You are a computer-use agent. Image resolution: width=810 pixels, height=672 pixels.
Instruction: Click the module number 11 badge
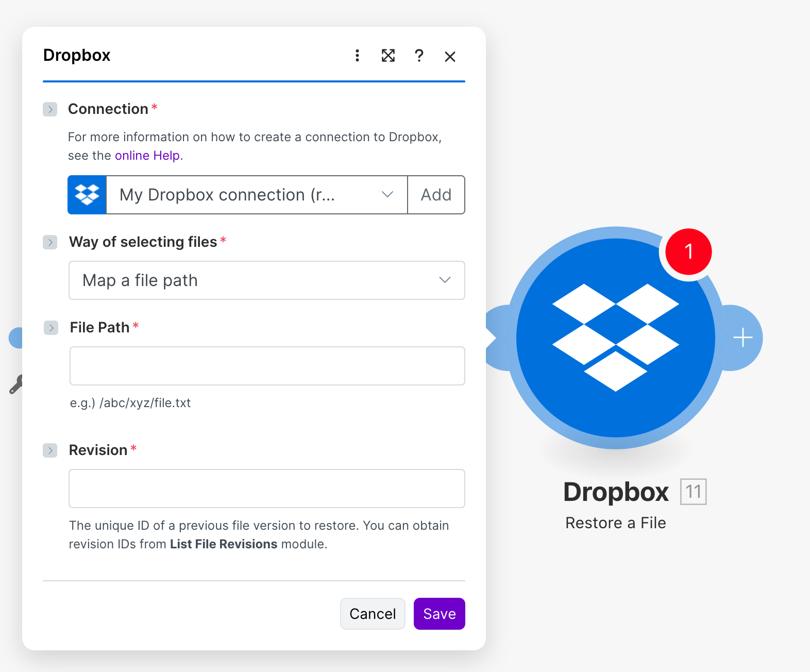693,492
